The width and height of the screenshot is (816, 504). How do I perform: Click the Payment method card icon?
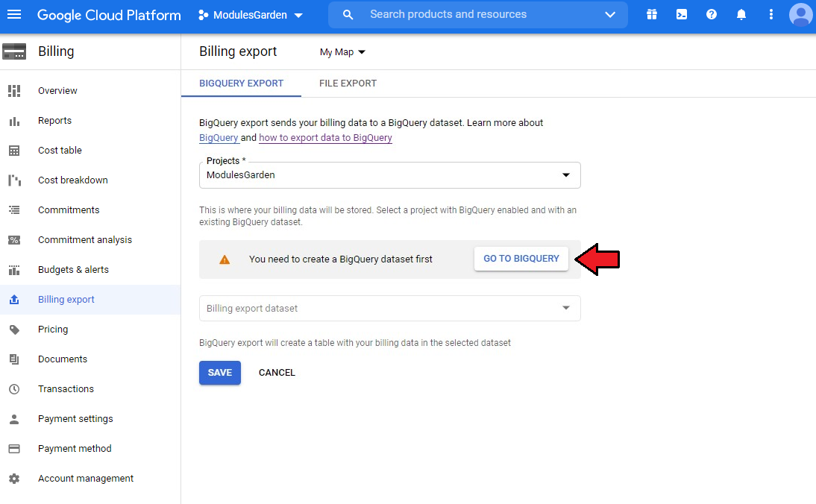[15, 448]
